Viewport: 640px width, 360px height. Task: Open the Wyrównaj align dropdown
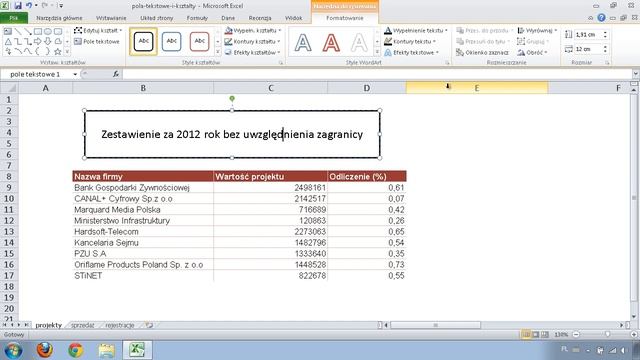537,31
